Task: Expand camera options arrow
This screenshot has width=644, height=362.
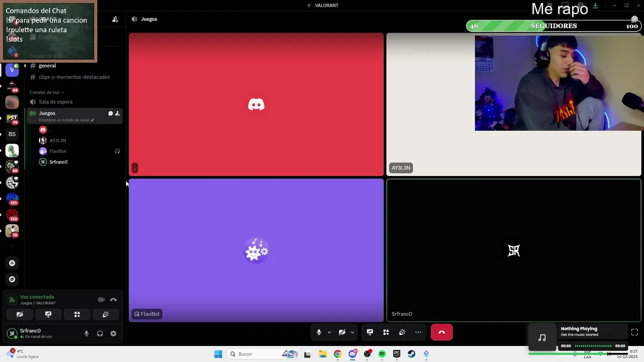Action: coord(352,332)
